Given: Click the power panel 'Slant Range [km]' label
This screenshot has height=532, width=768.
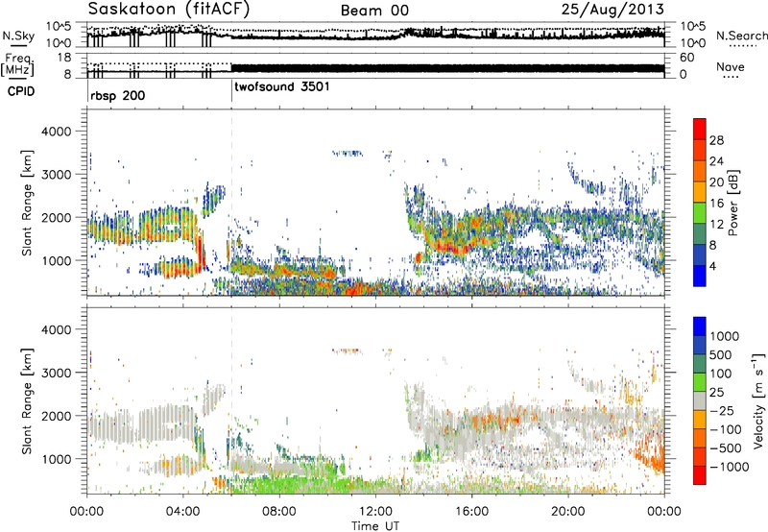Looking at the screenshot, I should pos(27,203).
